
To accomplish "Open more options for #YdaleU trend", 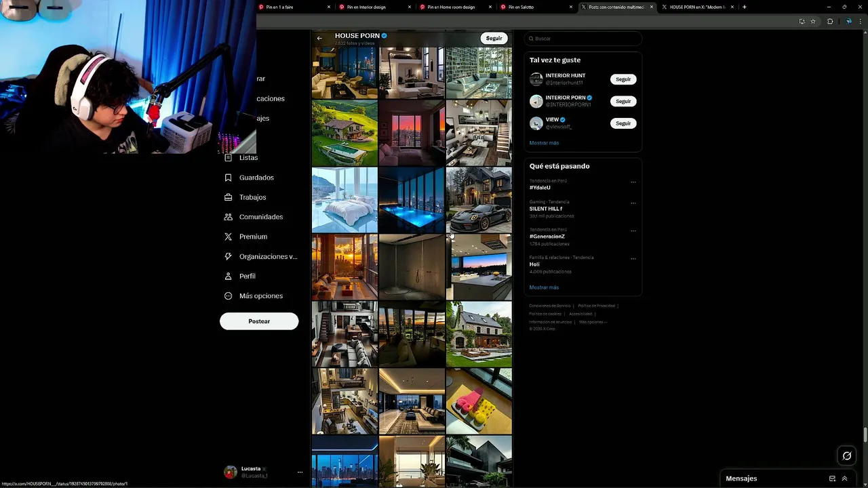I will click(x=633, y=182).
